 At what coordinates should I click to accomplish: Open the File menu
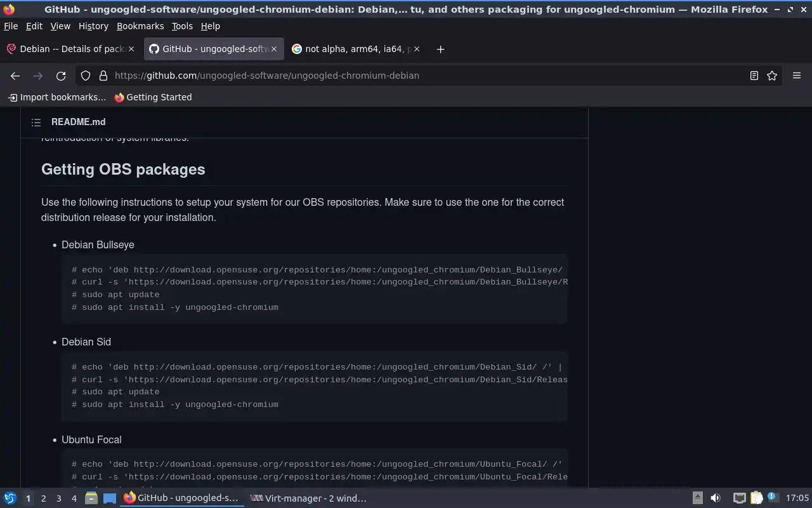pos(11,26)
